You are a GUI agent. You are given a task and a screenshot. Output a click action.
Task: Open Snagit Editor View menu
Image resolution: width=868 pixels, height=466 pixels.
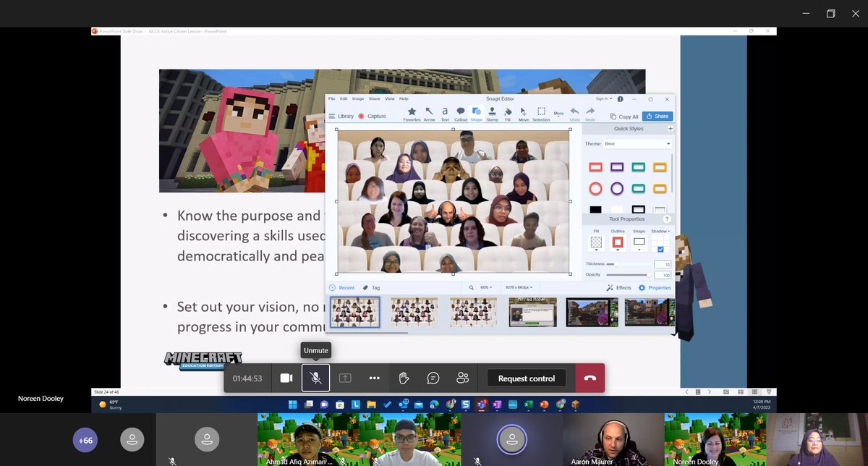(389, 98)
